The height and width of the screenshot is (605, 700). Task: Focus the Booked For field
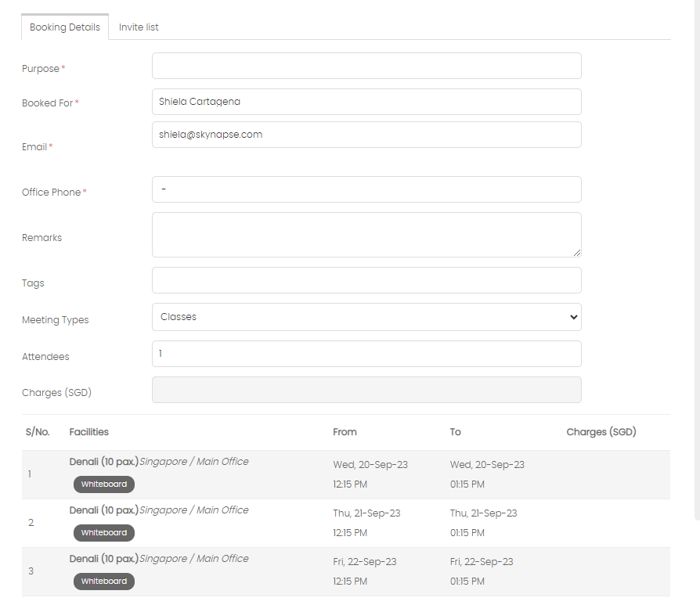pyautogui.click(x=366, y=102)
